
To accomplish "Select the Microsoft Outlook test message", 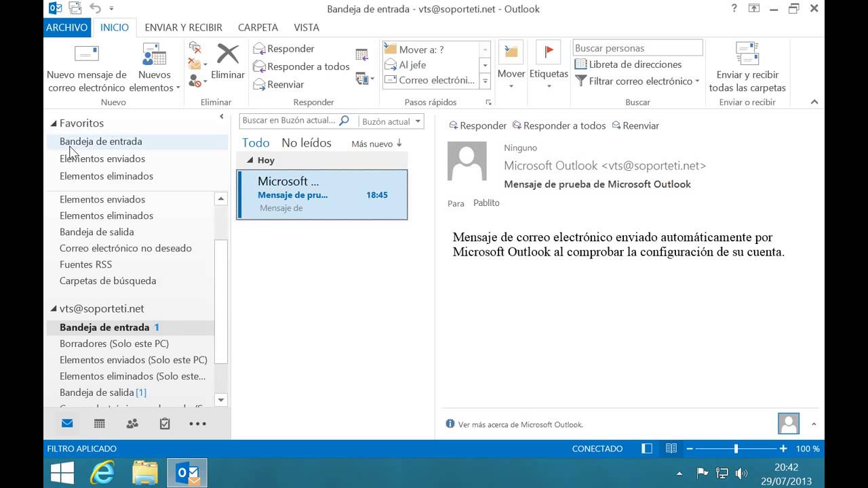I will point(322,195).
